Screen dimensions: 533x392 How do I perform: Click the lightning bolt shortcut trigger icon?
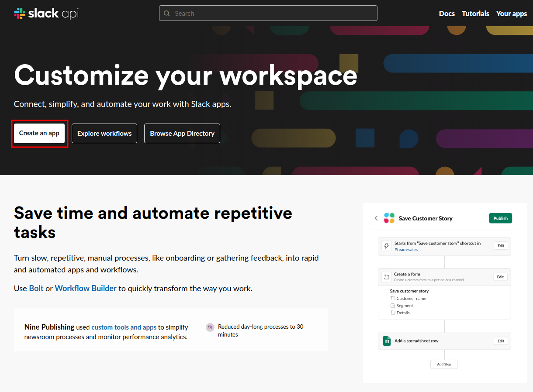pyautogui.click(x=386, y=246)
